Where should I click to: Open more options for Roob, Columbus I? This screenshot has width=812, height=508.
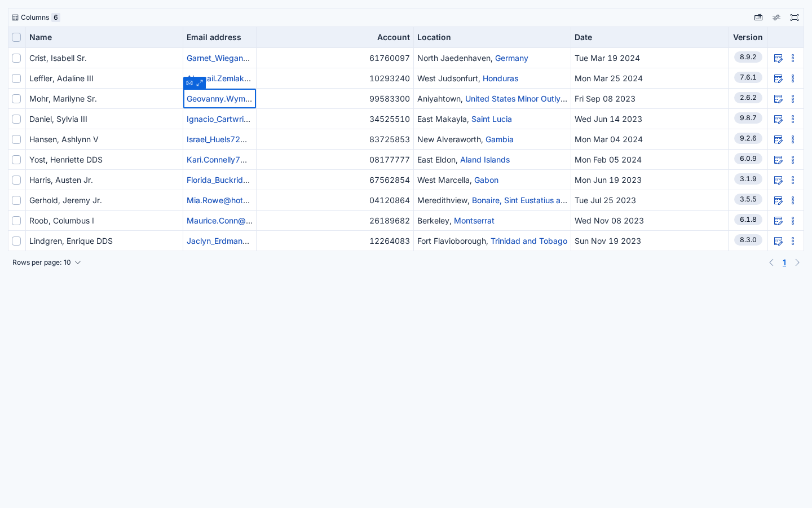point(793,221)
